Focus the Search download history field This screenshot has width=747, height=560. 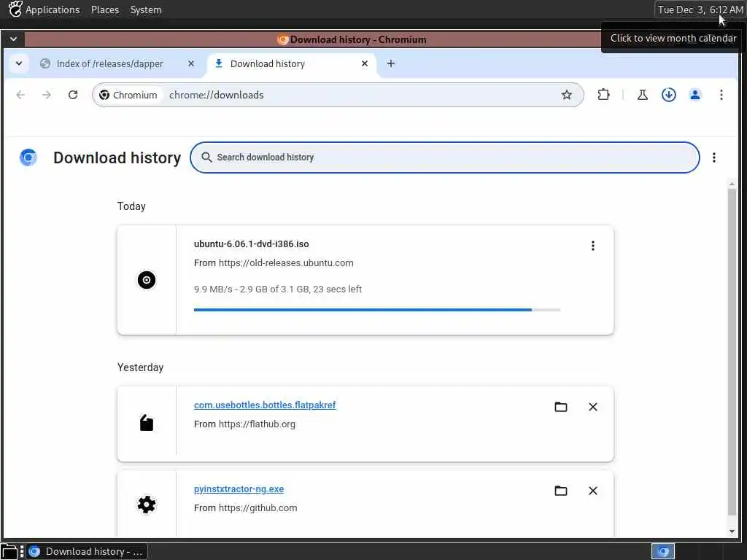pyautogui.click(x=444, y=157)
